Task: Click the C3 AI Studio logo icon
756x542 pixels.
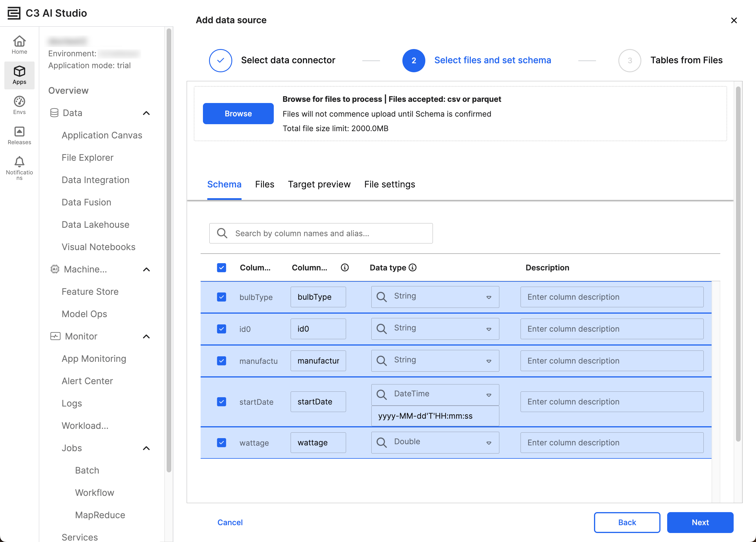Action: 14,13
